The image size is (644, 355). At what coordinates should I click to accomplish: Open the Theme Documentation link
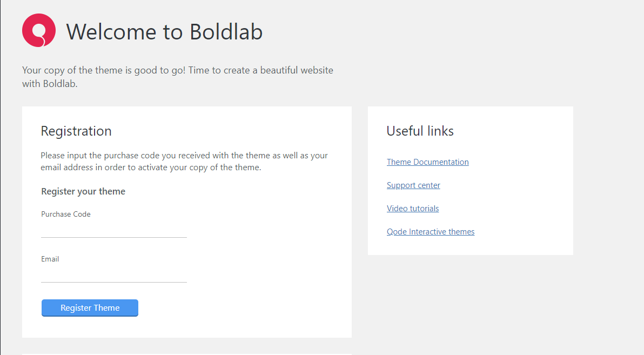(x=428, y=162)
